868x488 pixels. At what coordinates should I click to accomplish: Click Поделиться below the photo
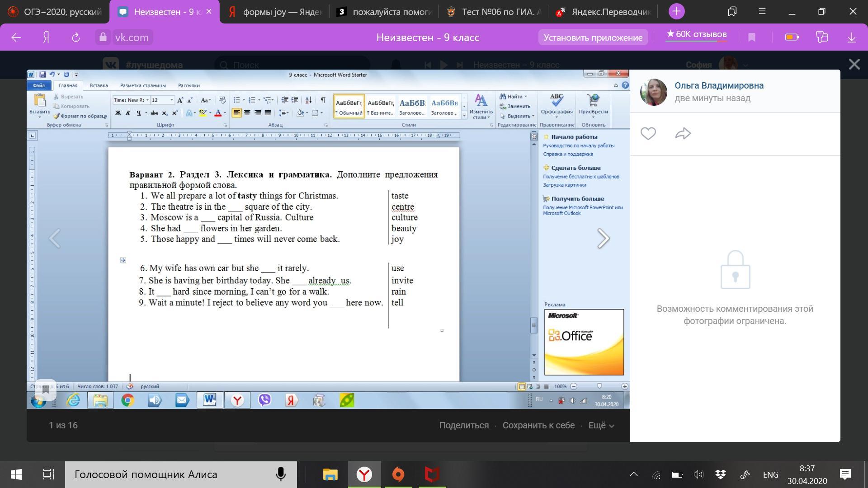coord(464,425)
